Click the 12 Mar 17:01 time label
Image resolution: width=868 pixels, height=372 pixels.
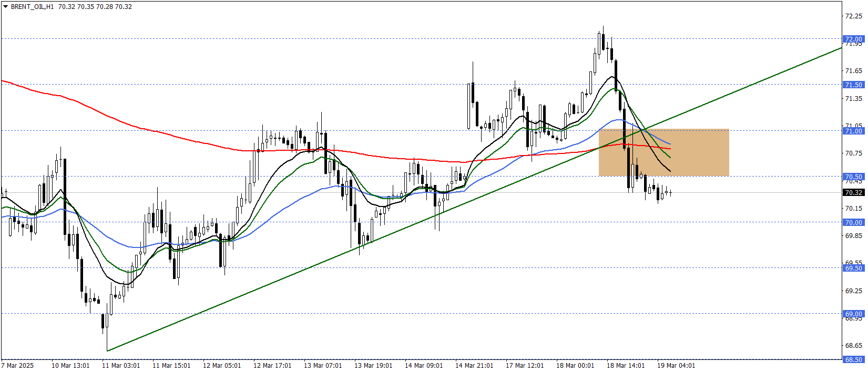point(272,366)
